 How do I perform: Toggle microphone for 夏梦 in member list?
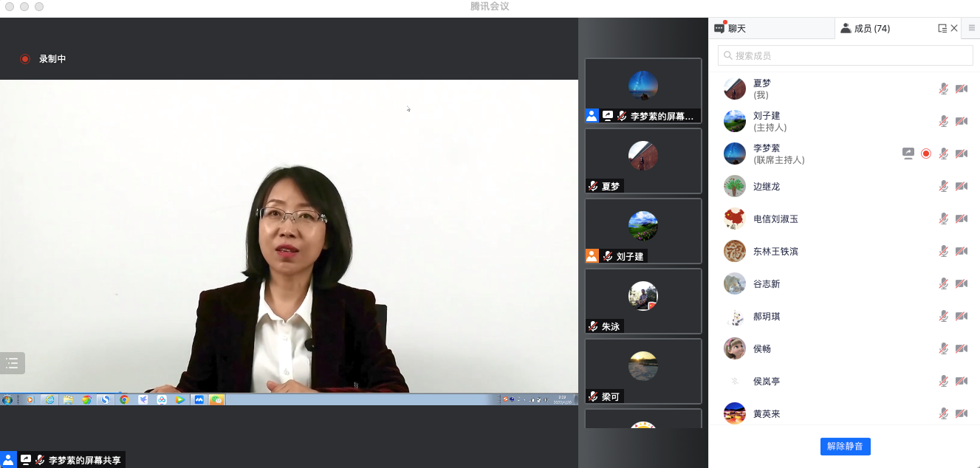(x=943, y=89)
